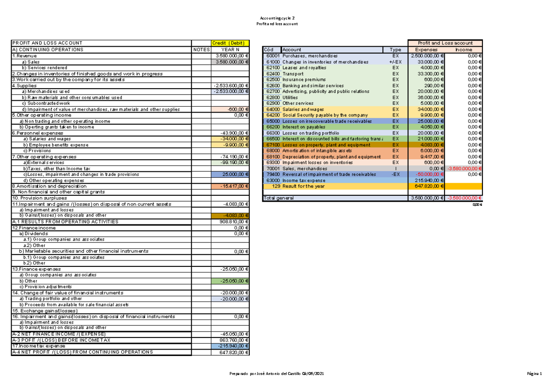Select 'c) Provision adjustments' row label

pyautogui.click(x=46, y=287)
